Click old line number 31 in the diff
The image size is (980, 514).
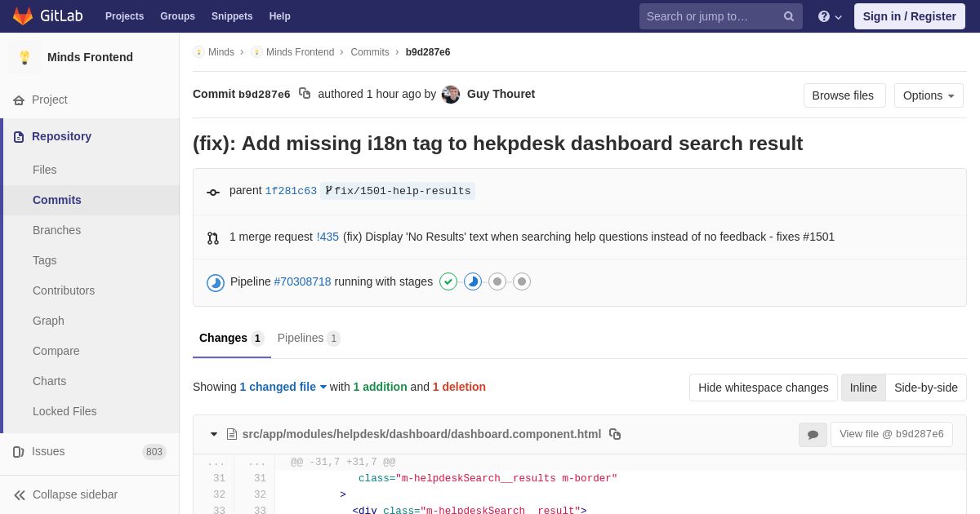[219, 479]
